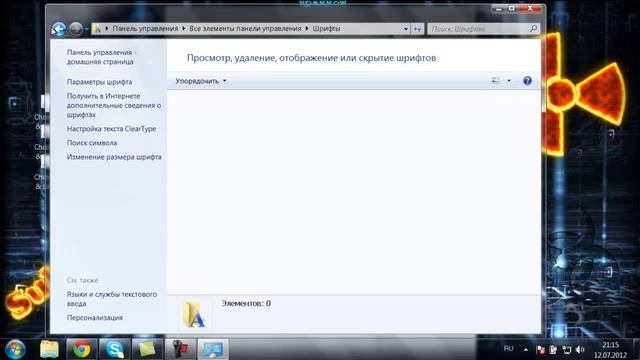The height and width of the screenshot is (360, 640).
Task: Open address bar history dropdown
Action: [405, 29]
